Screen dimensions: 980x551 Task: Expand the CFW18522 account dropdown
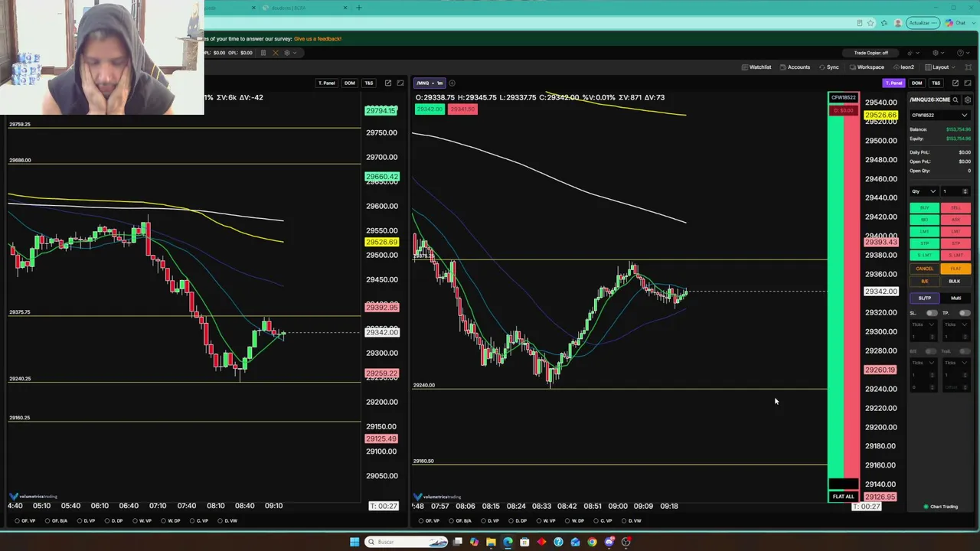(939, 116)
